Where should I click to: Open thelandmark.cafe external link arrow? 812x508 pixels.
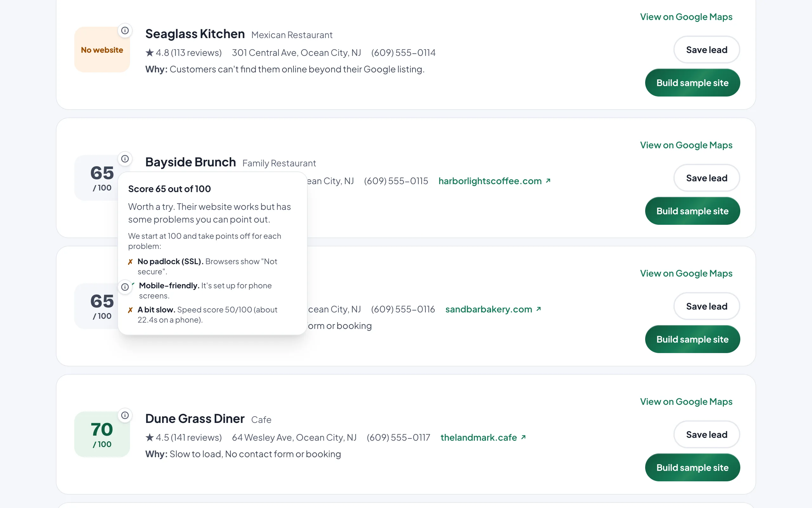pyautogui.click(x=523, y=437)
